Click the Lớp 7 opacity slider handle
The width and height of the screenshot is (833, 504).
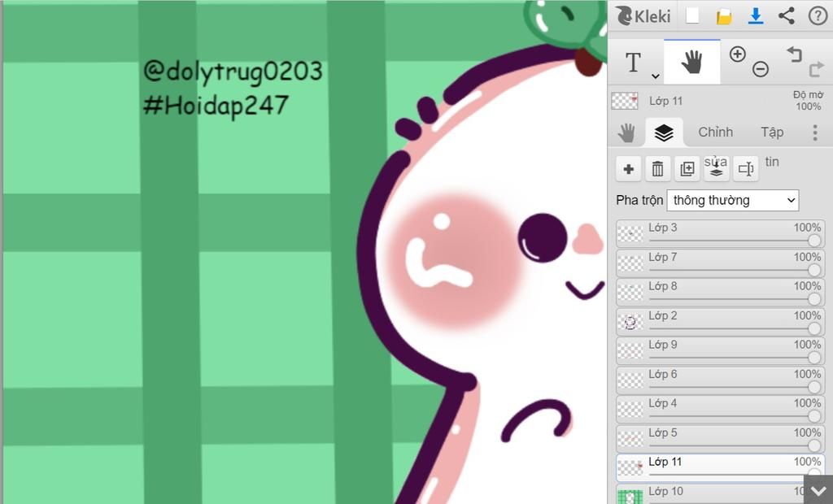tap(813, 270)
